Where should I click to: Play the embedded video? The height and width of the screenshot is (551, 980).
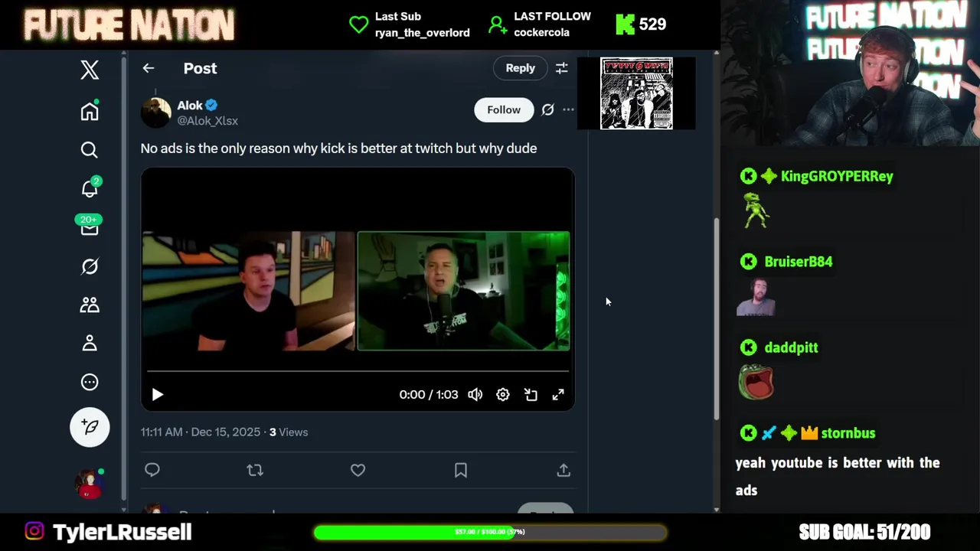[x=157, y=394]
